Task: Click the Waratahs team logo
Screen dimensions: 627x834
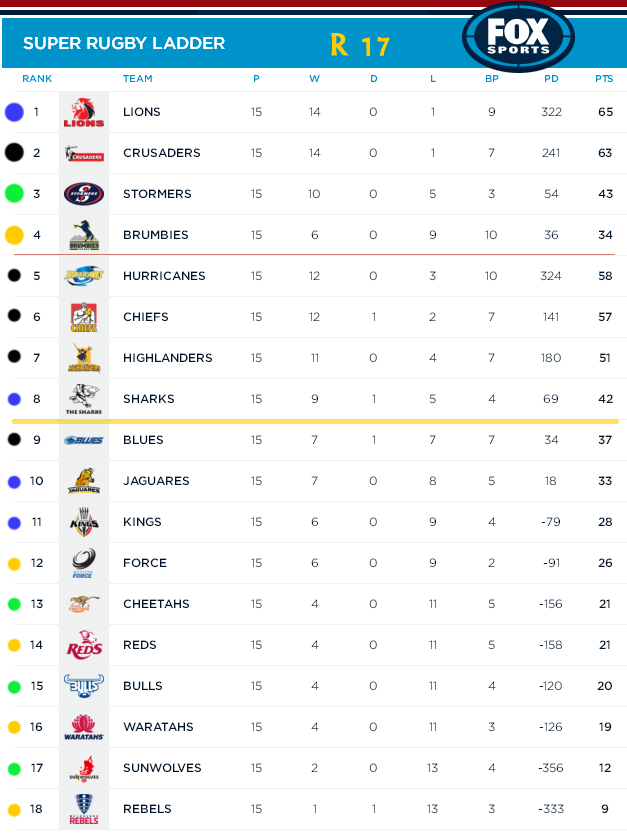Action: [x=83, y=727]
